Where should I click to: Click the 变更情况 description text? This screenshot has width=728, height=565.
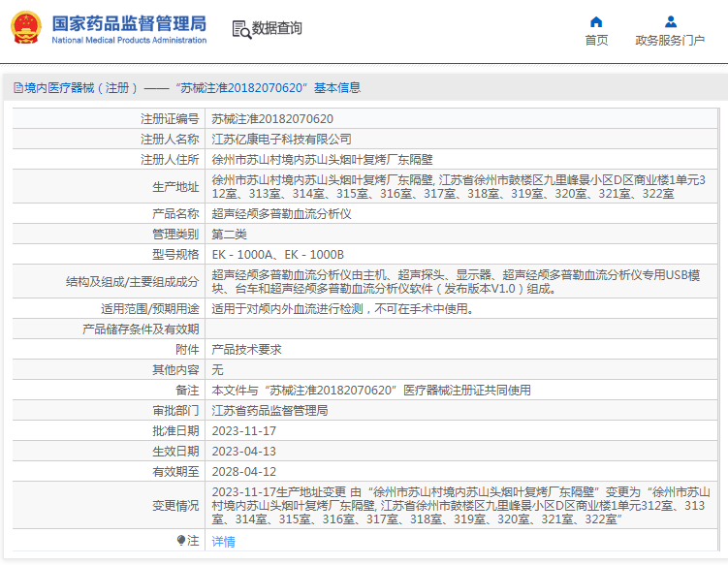click(x=461, y=506)
